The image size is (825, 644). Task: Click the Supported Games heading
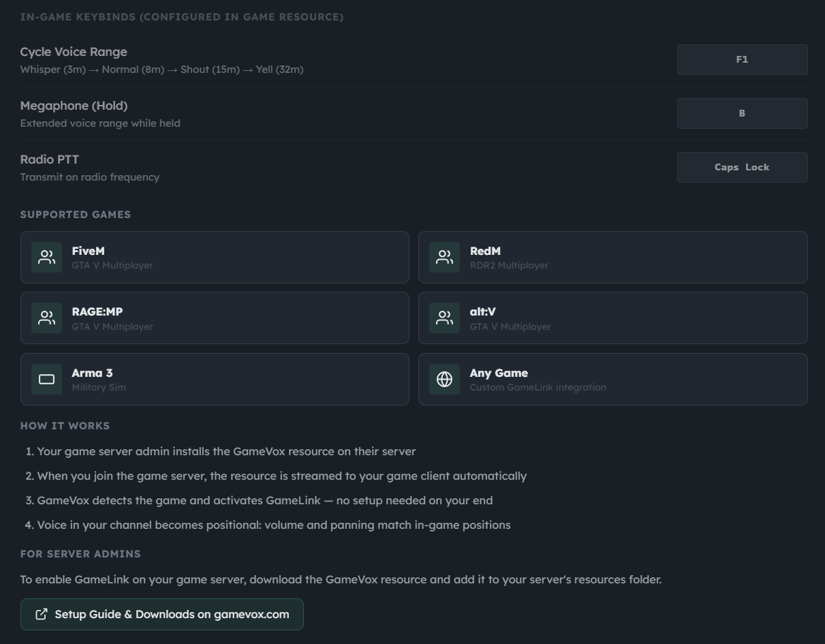[x=76, y=215]
